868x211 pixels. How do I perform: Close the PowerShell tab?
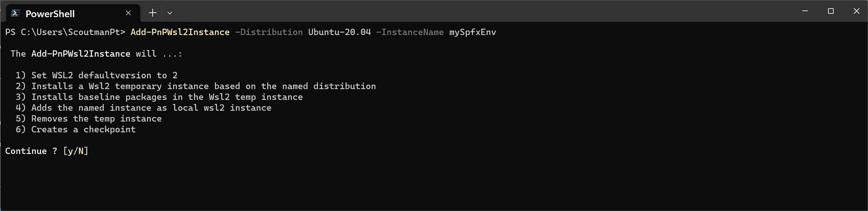click(128, 13)
